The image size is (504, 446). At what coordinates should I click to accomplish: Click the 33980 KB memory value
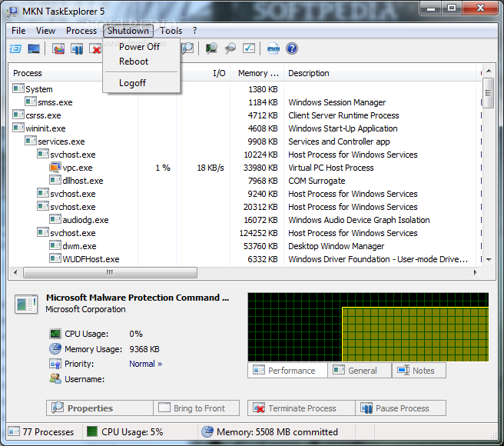click(x=260, y=168)
